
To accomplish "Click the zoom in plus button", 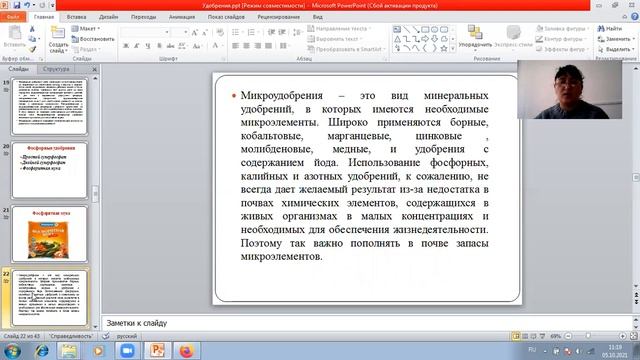I will [x=622, y=336].
